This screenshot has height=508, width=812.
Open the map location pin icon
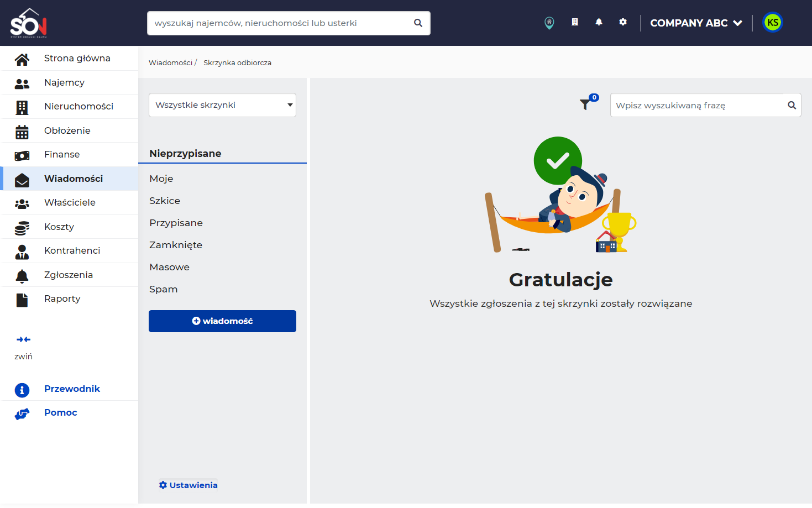point(549,23)
